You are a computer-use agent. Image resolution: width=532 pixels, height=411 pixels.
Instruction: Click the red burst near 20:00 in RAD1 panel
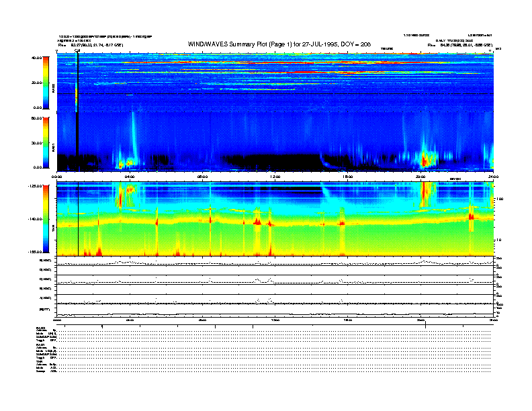click(425, 159)
